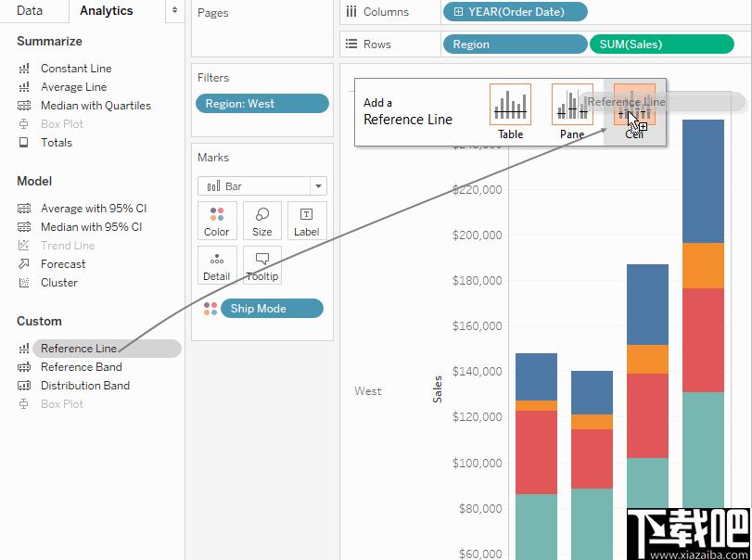Open the Detail marks card
Image resolution: width=752 pixels, height=560 pixels.
pos(217,265)
